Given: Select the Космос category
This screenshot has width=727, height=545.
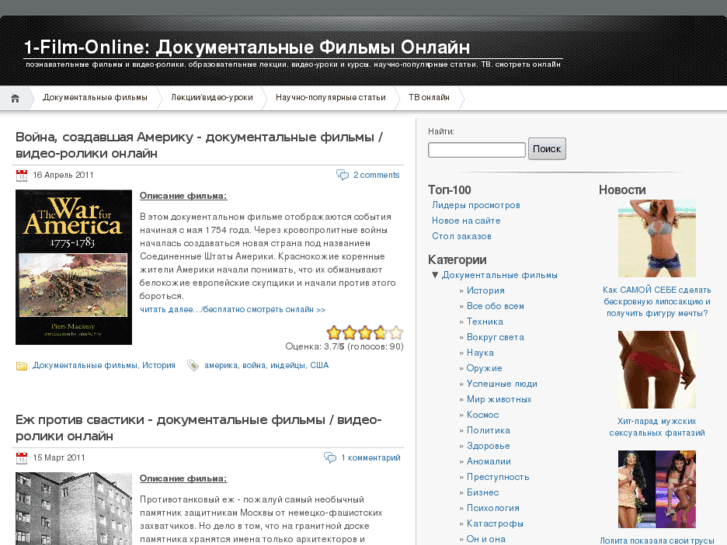Looking at the screenshot, I should tap(483, 415).
